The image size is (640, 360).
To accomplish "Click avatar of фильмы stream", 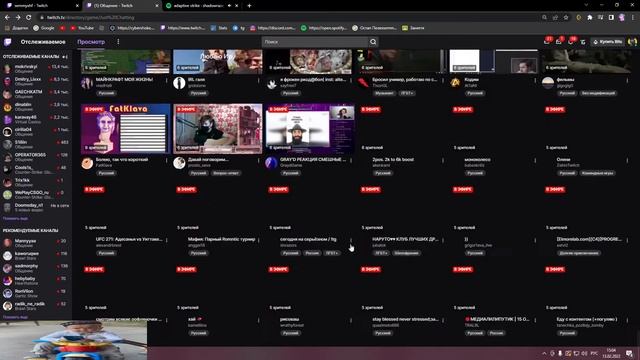I will (x=548, y=83).
